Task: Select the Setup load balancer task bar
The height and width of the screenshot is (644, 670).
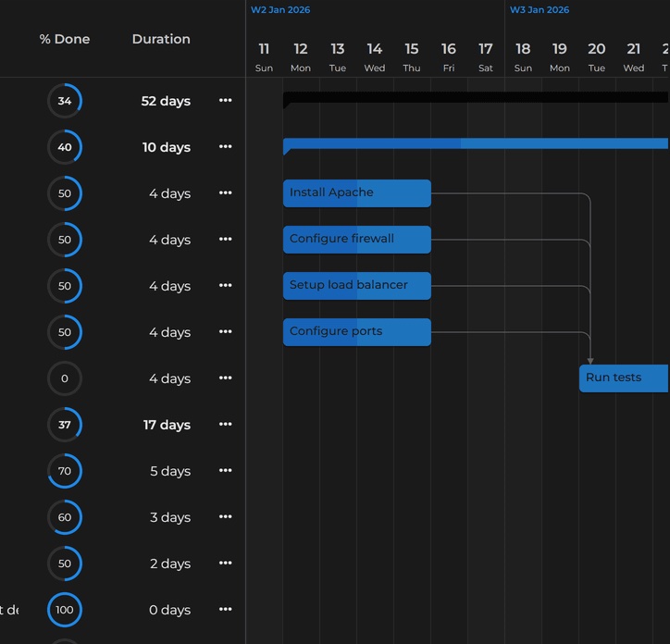Action: pos(357,286)
